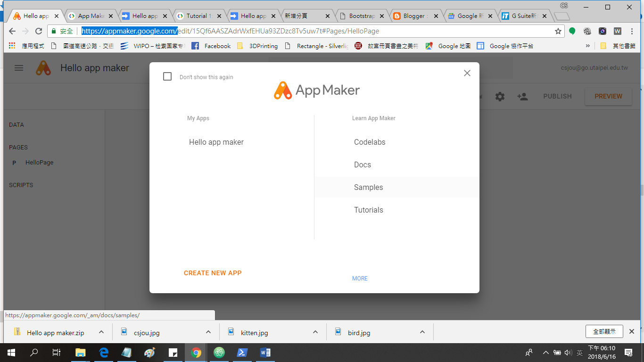The height and width of the screenshot is (362, 644).
Task: Open the 3DPrinting bookmark folder
Action: (257, 46)
